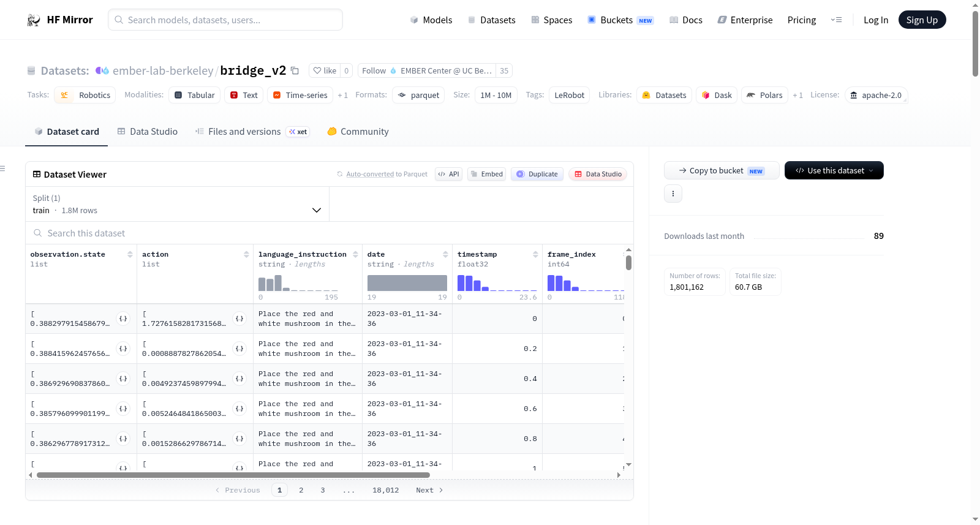This screenshot has width=980, height=525.
Task: Expand JSON for action 0.0049237459897994
Action: 239,379
